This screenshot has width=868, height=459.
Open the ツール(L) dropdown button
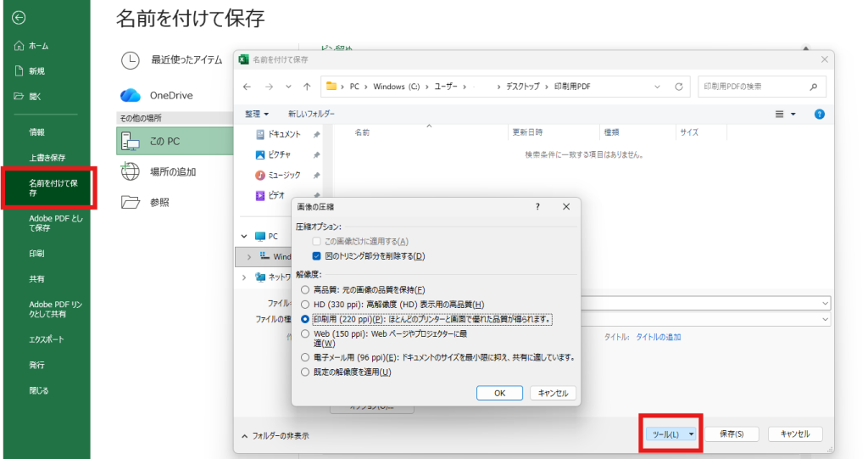[671, 434]
